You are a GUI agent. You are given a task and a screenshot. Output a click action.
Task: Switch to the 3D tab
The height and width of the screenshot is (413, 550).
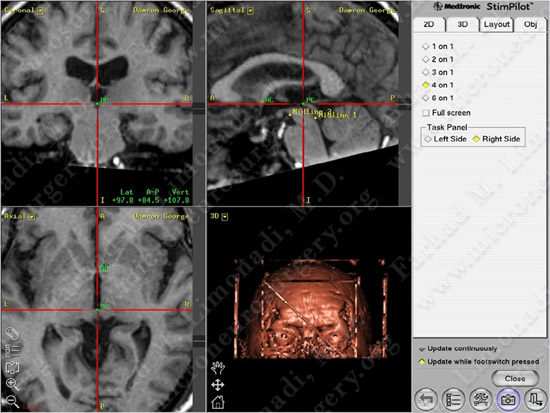tap(462, 25)
